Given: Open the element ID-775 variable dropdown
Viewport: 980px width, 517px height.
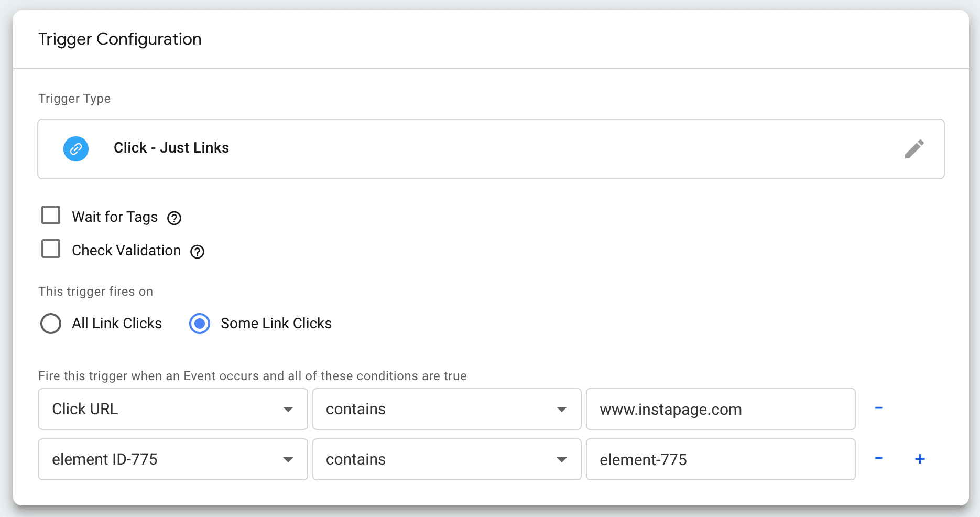Looking at the screenshot, I should pyautogui.click(x=173, y=459).
